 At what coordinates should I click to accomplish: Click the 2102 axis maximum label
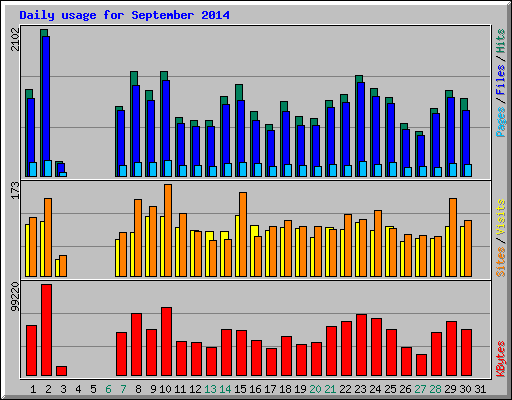(x=15, y=39)
